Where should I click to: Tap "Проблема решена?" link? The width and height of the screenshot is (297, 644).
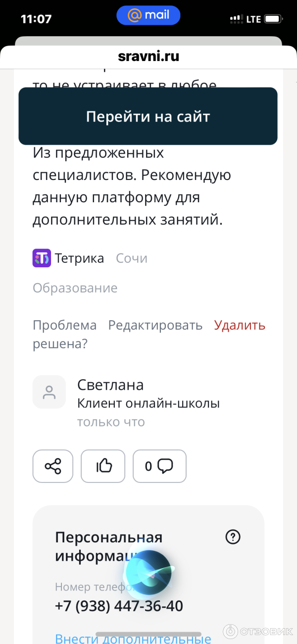coord(64,335)
